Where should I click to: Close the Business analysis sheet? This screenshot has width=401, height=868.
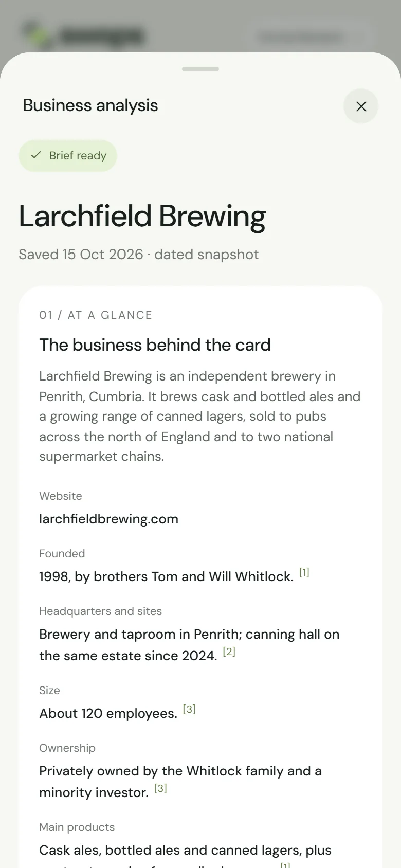coord(361,106)
